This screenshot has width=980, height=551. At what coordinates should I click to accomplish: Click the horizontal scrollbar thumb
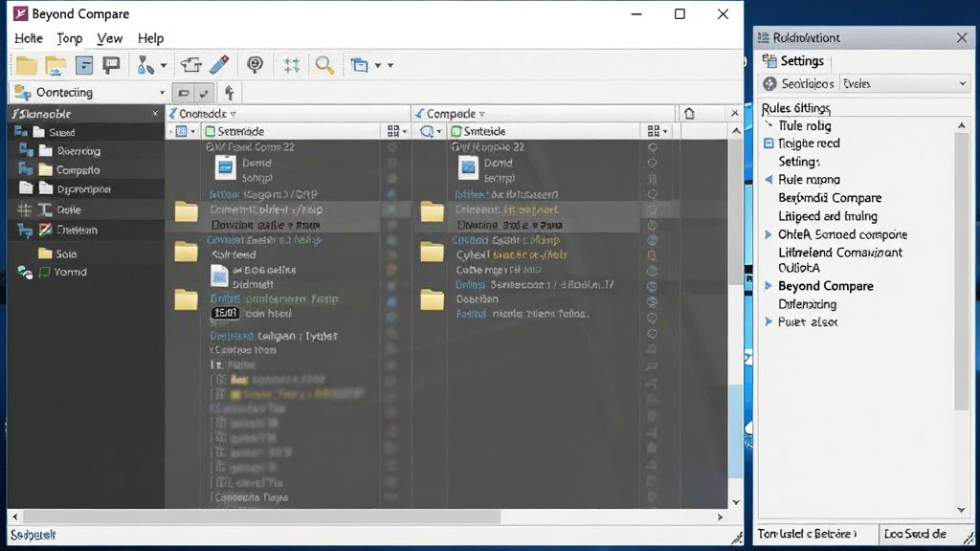261,518
